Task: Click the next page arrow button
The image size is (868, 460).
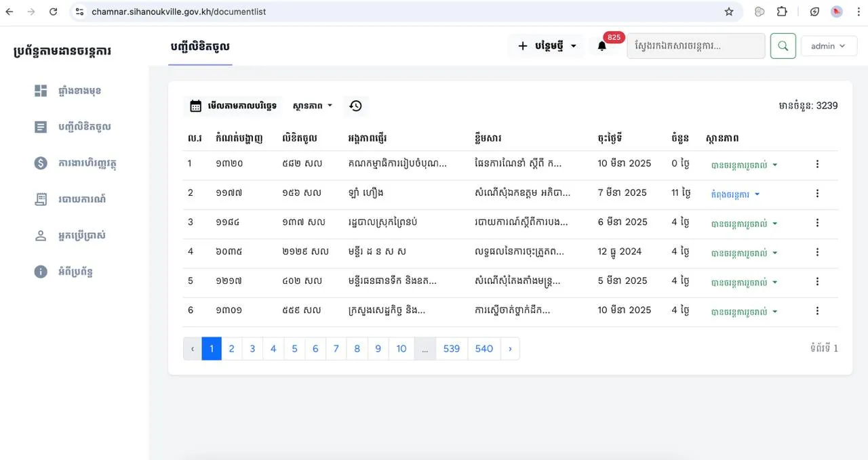Action: pos(510,349)
